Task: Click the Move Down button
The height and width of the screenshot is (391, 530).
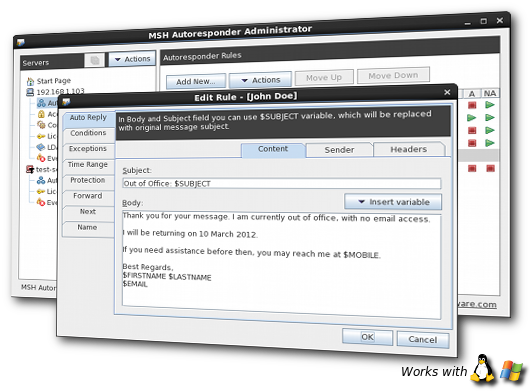Action: pos(393,75)
